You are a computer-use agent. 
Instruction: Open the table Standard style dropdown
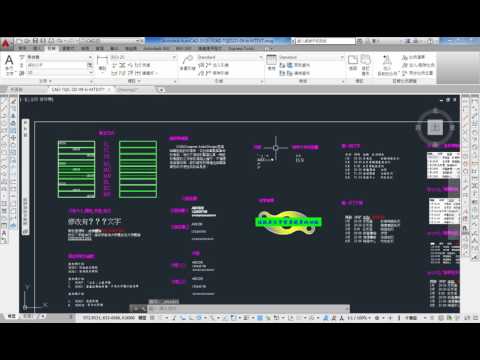click(x=311, y=57)
